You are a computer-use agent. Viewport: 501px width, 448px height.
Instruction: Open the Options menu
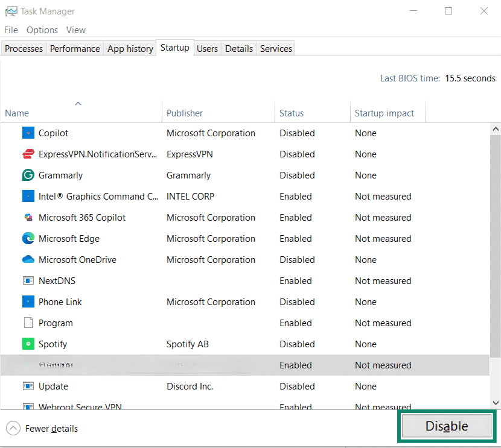[42, 30]
